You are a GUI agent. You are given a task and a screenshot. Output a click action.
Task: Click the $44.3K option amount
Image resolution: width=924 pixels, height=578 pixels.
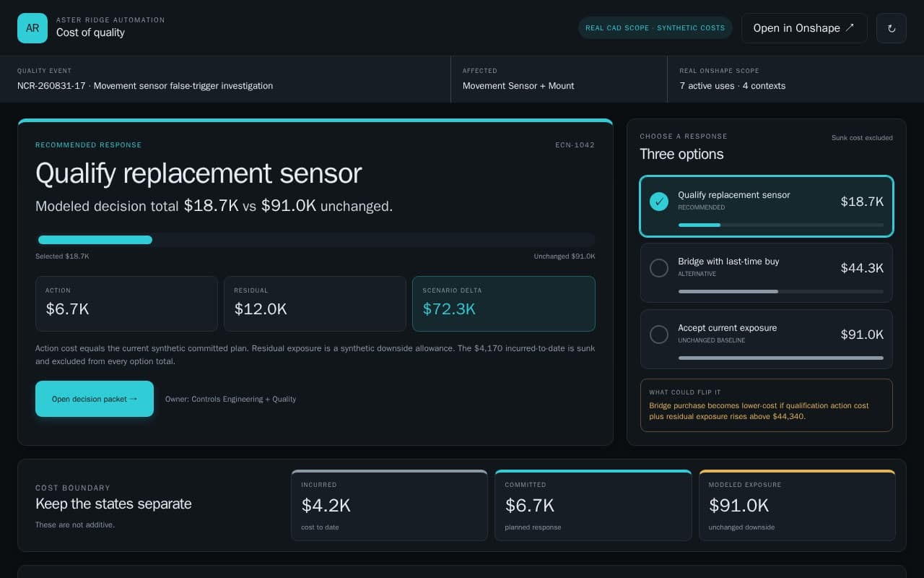coord(862,268)
